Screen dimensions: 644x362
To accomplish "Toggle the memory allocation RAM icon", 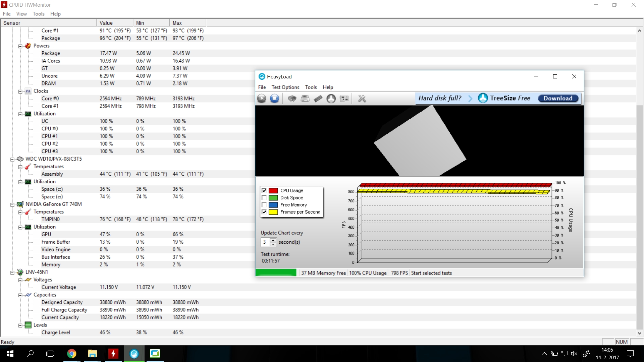I will 318,99.
